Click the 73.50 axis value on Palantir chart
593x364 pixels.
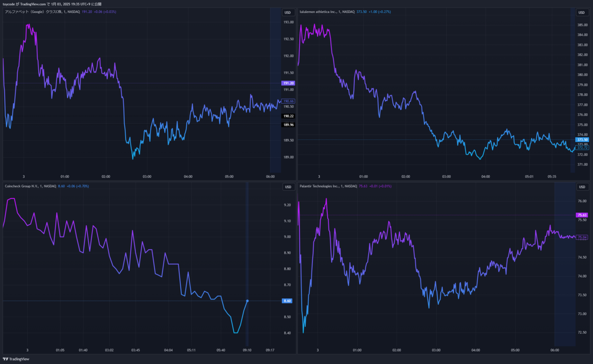click(582, 295)
